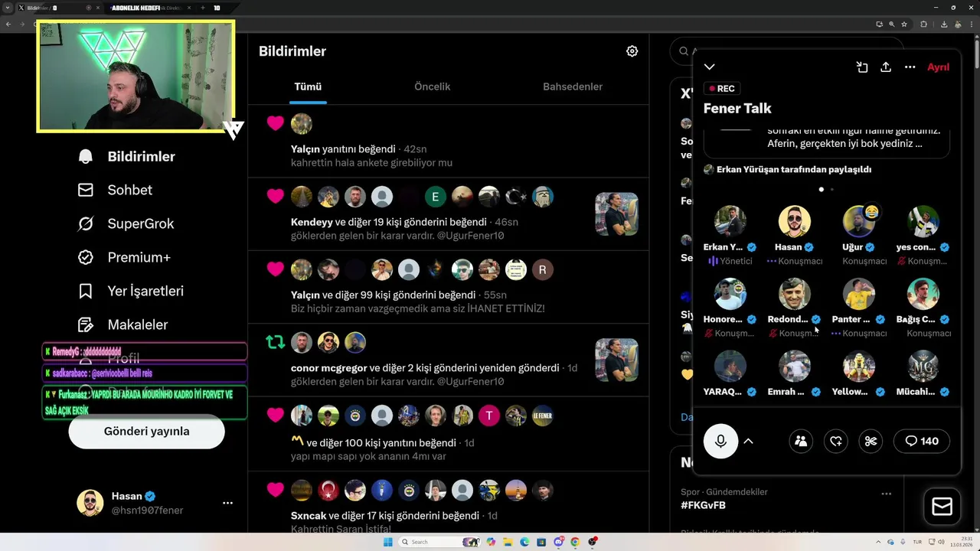Click the bookmark icon in sidebar
This screenshot has width=980, height=551.
point(86,291)
